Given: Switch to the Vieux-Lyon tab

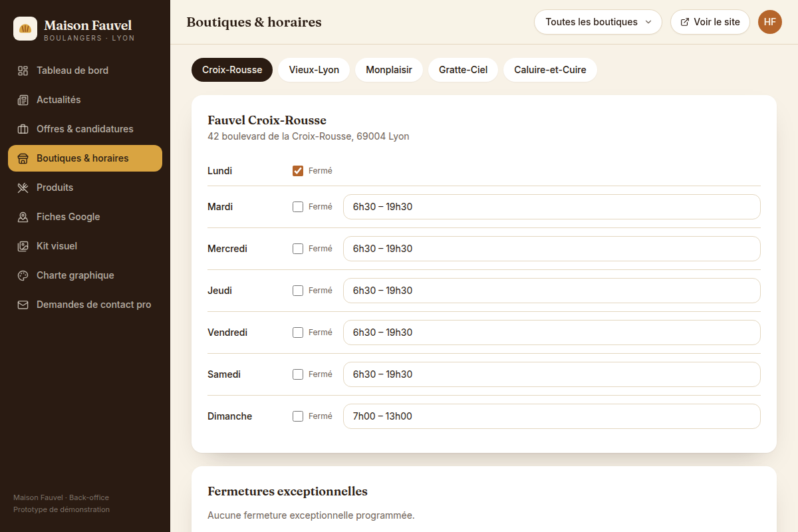Looking at the screenshot, I should (x=314, y=70).
